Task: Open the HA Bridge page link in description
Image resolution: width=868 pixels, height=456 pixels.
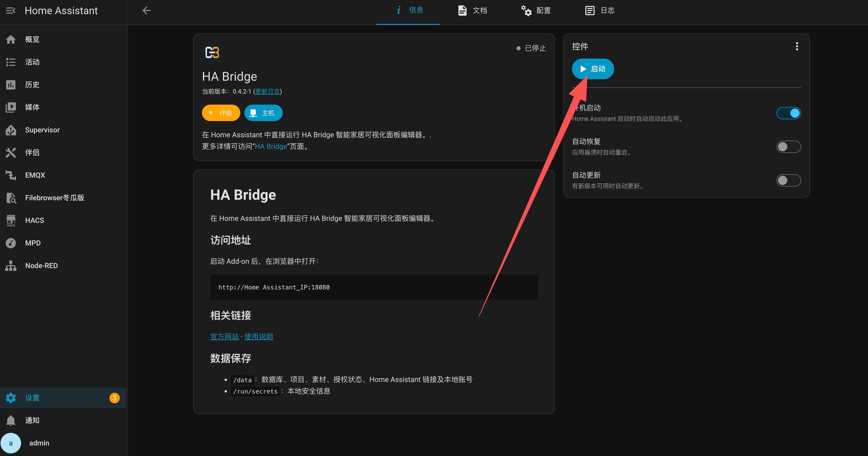Action: (271, 146)
